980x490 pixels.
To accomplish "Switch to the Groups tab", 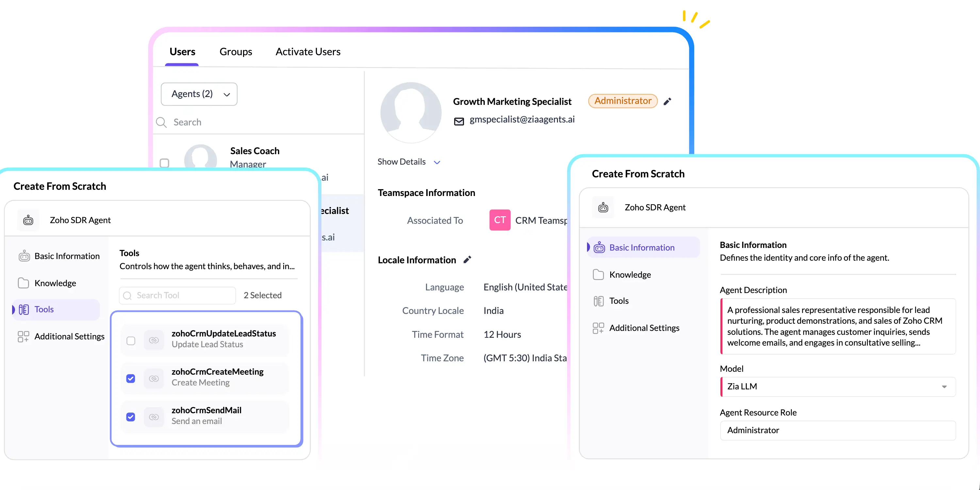I will pos(236,51).
